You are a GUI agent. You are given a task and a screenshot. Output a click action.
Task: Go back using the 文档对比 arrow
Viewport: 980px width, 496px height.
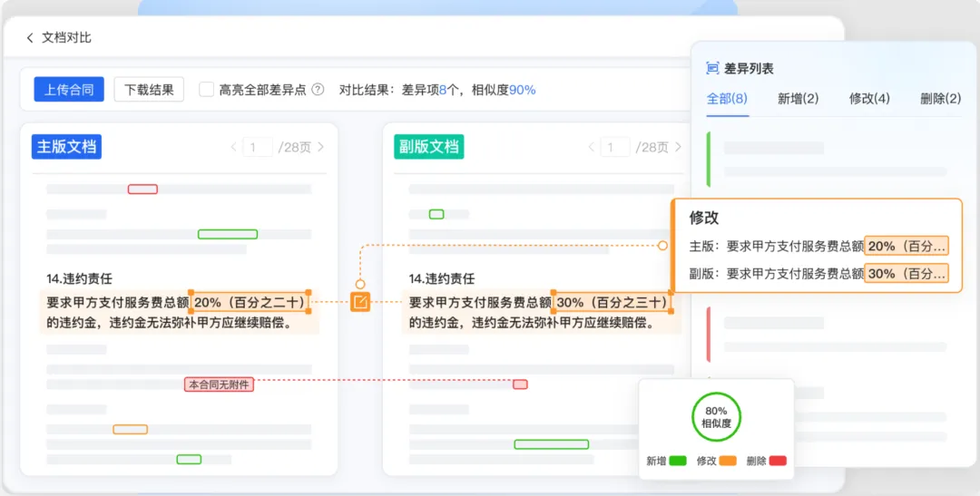[30, 38]
